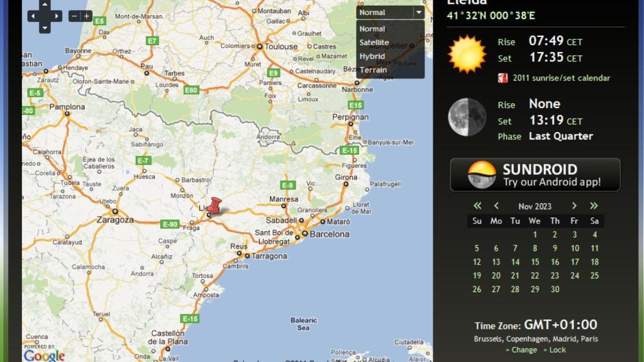Pan the map right with arrow
The image size is (644, 362).
57,16
